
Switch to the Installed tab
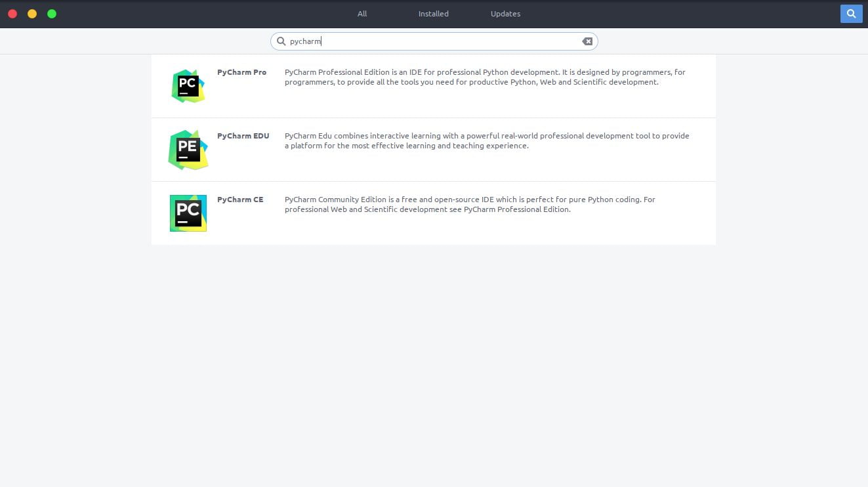coord(433,13)
